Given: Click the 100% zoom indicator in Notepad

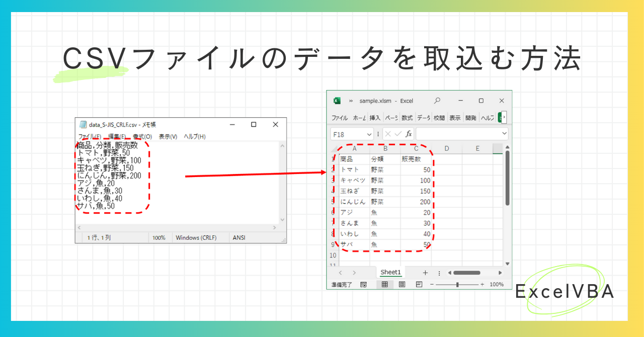Looking at the screenshot, I should (x=158, y=237).
